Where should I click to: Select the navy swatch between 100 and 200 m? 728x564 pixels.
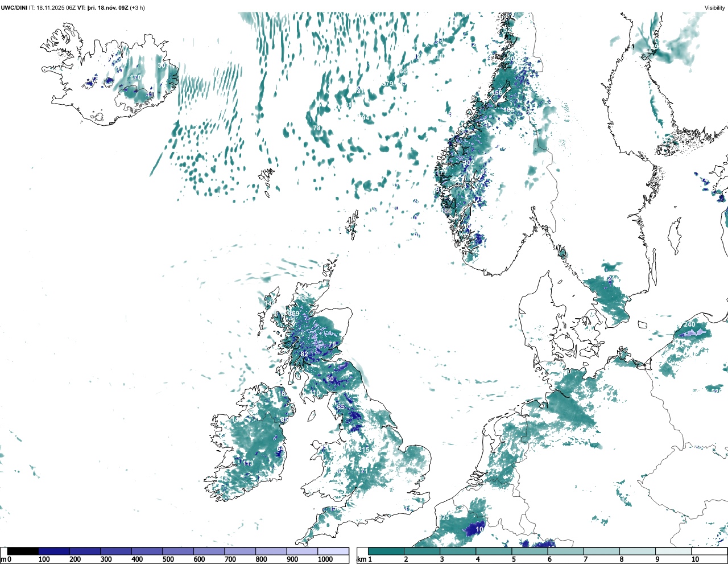tap(54, 551)
